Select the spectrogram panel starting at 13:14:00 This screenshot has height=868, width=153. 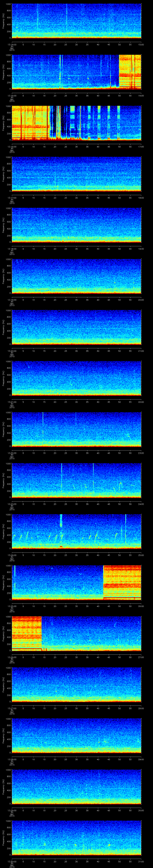(x=77, y=21)
